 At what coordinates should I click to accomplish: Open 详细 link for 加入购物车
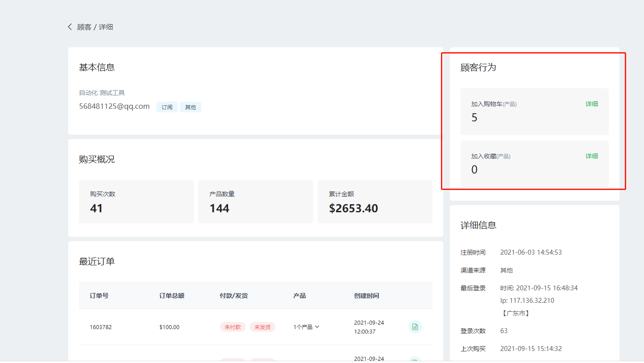point(591,104)
